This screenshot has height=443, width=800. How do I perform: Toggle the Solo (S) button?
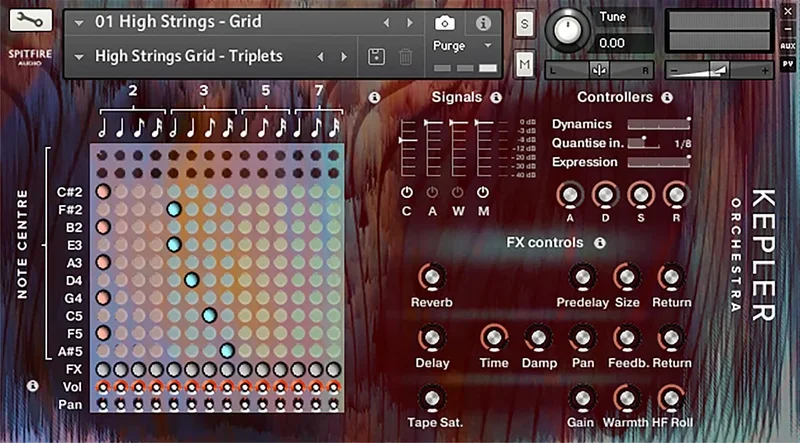(524, 23)
